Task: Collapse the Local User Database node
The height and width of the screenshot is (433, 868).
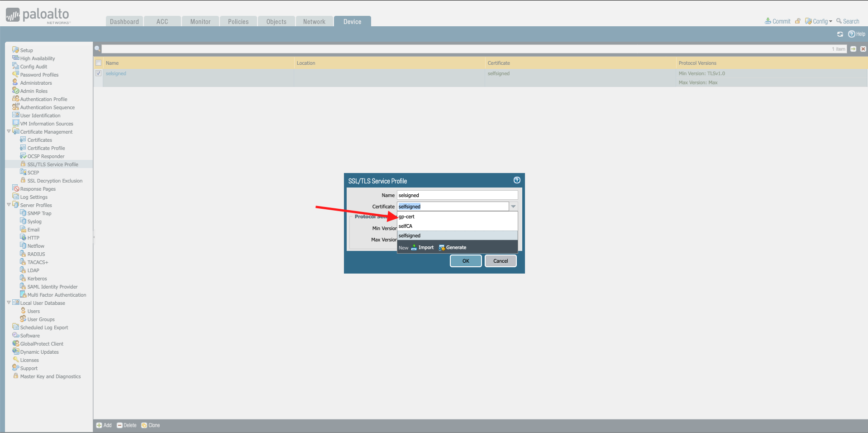Action: tap(9, 303)
